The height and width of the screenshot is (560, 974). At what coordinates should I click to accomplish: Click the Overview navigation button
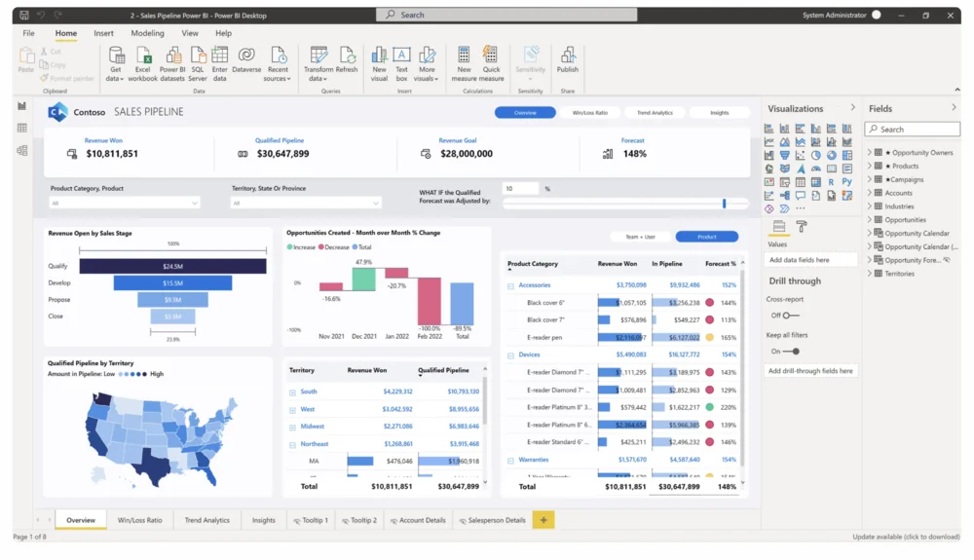click(x=525, y=112)
